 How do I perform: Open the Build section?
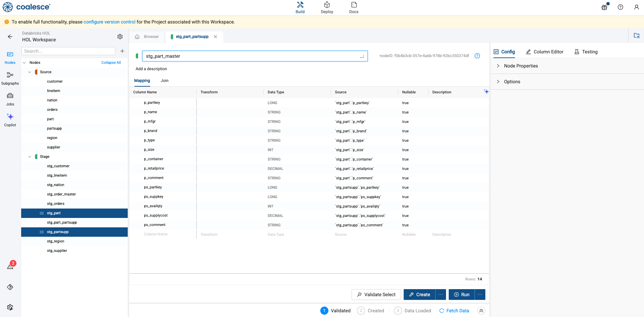[300, 7]
